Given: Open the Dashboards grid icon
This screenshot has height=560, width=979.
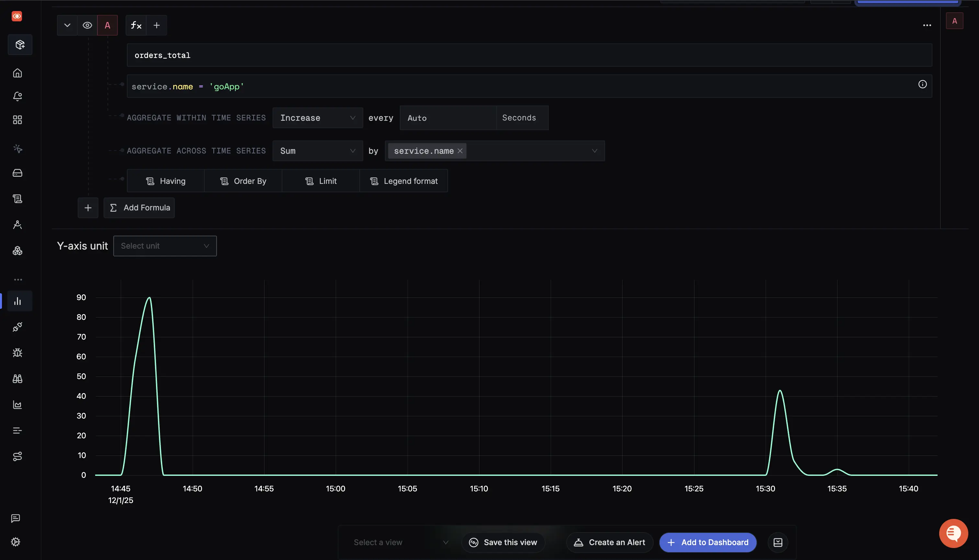Looking at the screenshot, I should [17, 120].
